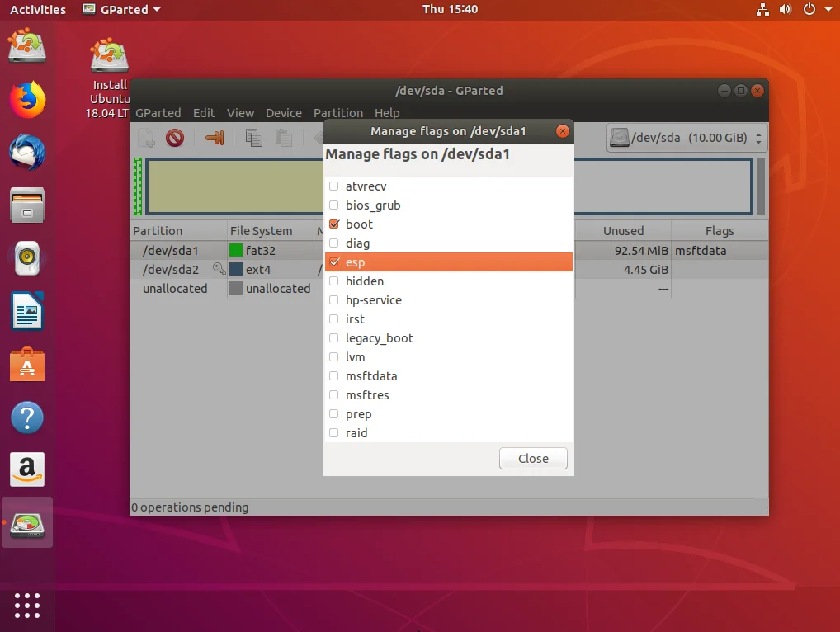
Task: Open Firefox from the dock
Action: (27, 100)
